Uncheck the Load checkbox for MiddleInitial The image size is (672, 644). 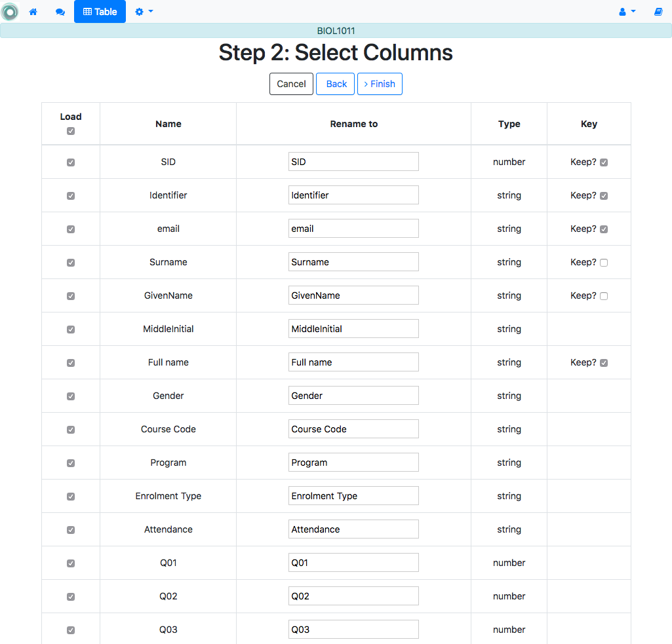tap(71, 330)
